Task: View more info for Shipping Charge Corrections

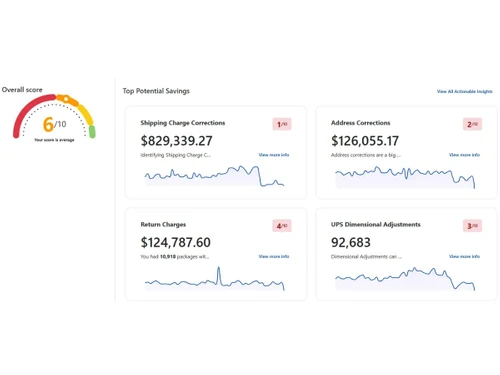Action: (x=274, y=155)
